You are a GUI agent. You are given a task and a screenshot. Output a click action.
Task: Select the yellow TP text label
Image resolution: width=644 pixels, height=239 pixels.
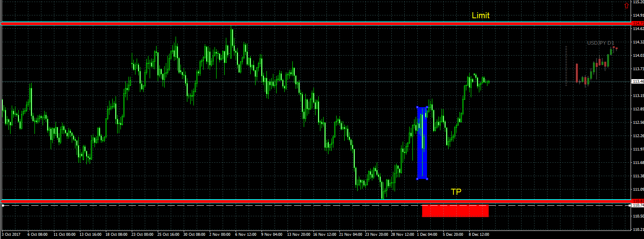[456, 192]
